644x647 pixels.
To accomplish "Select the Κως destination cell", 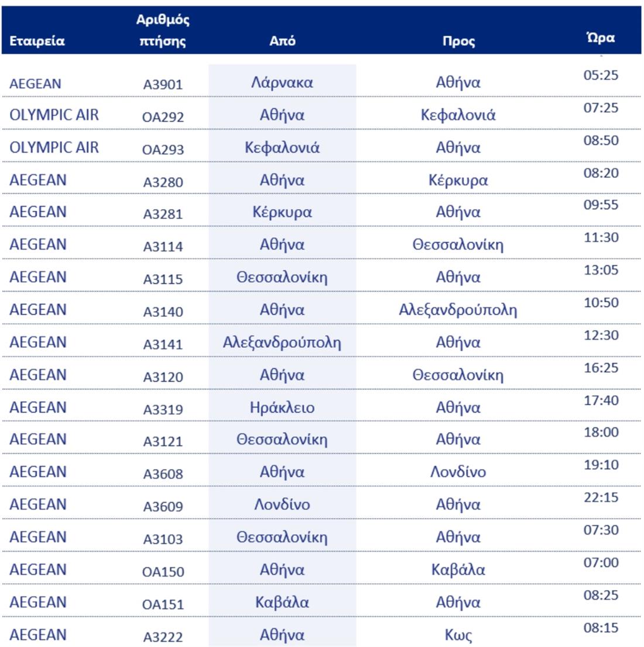I will click(x=458, y=635).
